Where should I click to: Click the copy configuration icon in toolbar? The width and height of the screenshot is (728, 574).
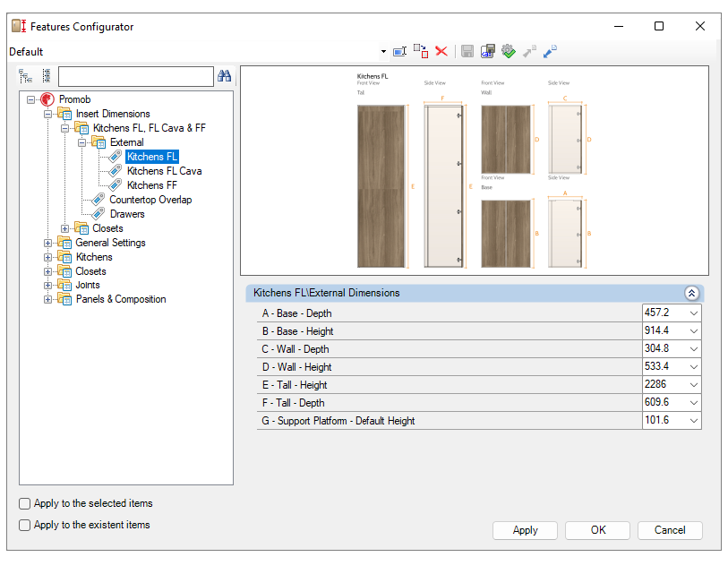point(421,52)
